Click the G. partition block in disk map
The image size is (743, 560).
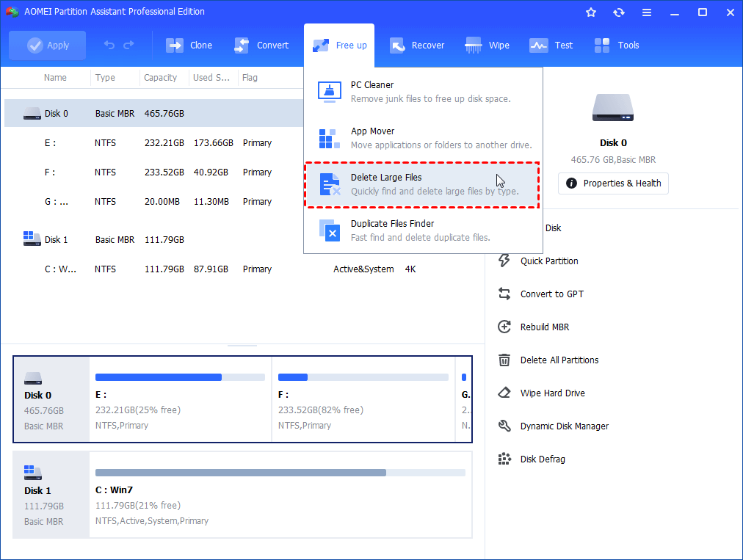pos(464,400)
